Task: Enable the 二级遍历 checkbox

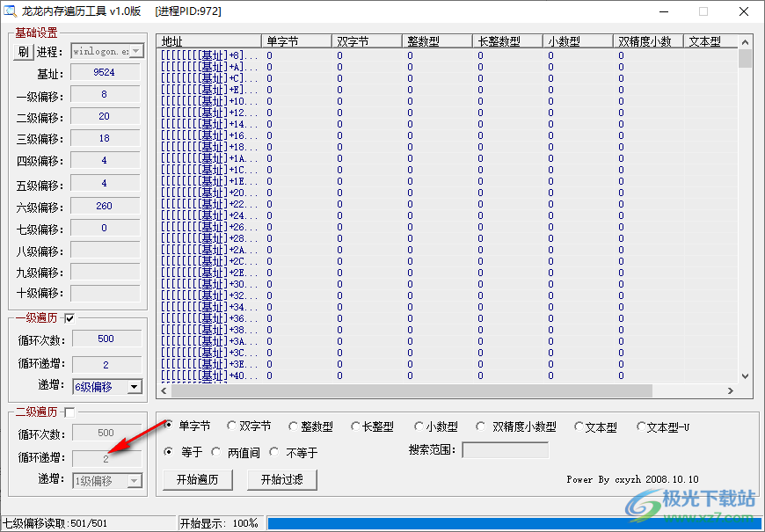Action: point(68,411)
